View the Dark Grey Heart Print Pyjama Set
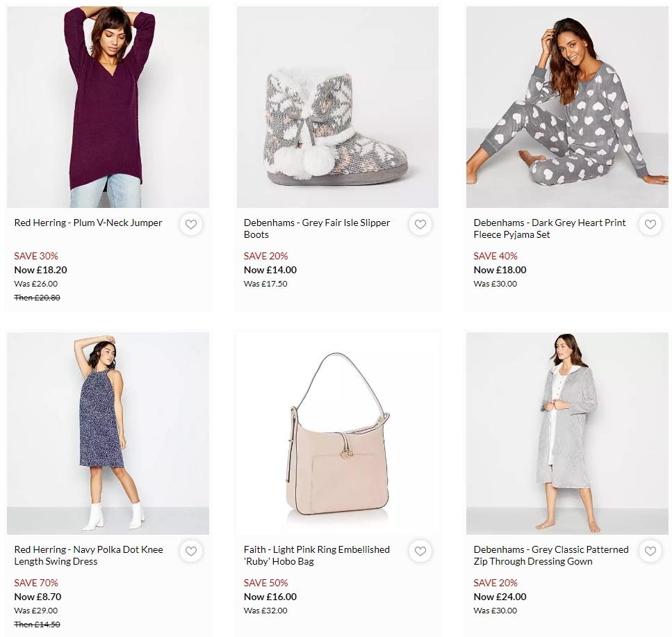This screenshot has width=672, height=637. tap(549, 228)
